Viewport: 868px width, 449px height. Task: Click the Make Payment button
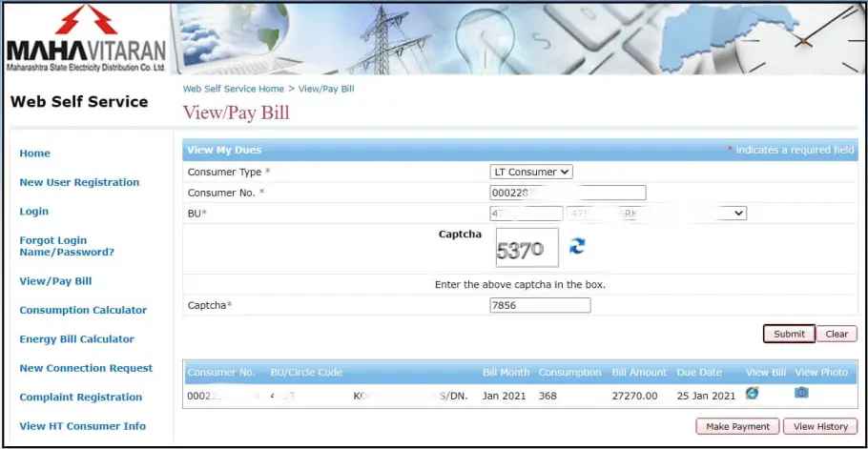[737, 426]
